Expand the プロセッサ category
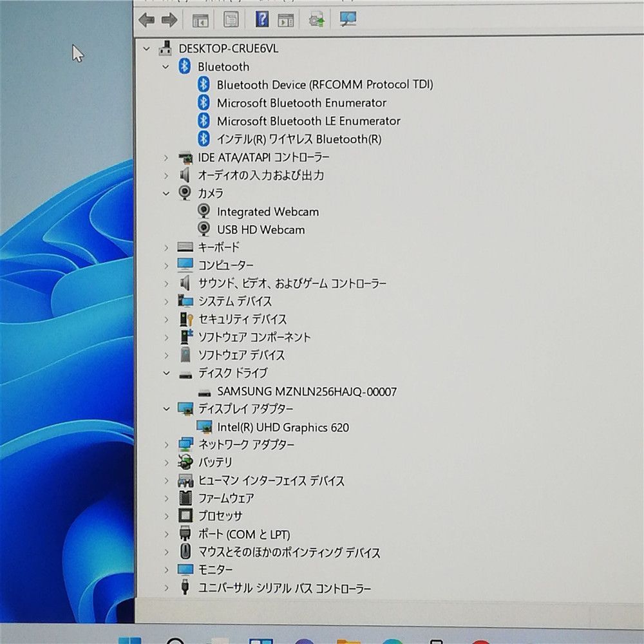 (166, 516)
